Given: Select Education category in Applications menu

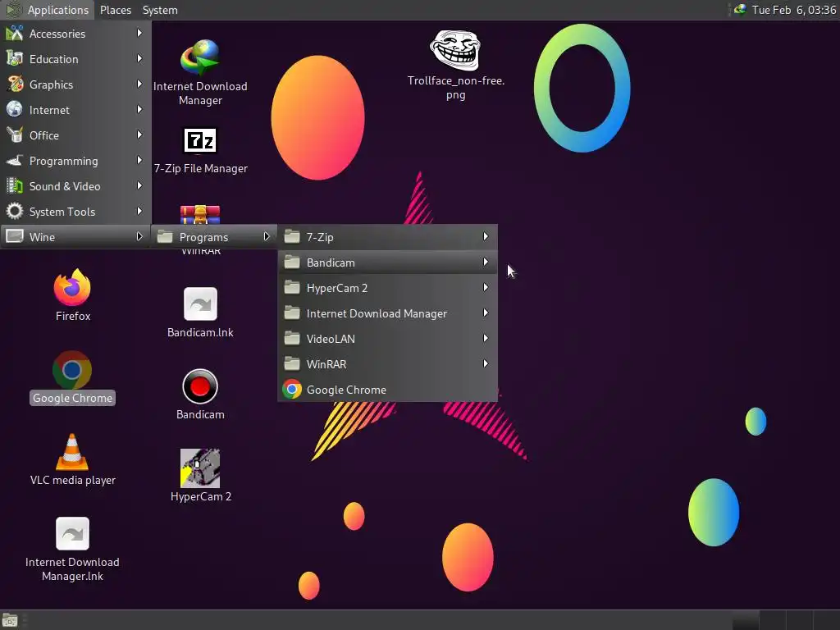Looking at the screenshot, I should click(75, 59).
